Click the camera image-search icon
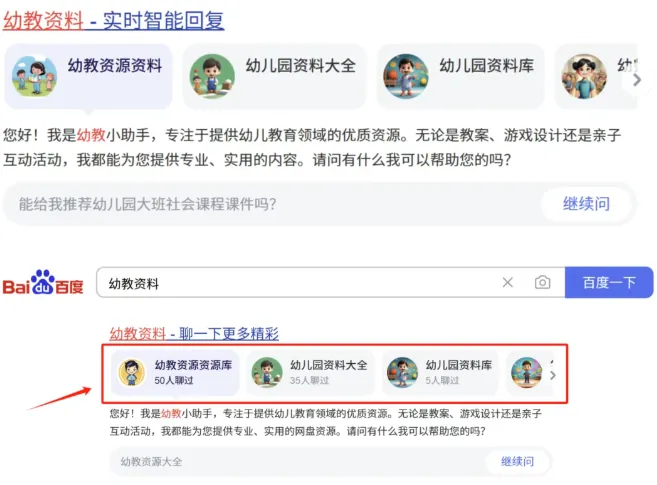Viewport: 657px width, 485px height. click(542, 282)
